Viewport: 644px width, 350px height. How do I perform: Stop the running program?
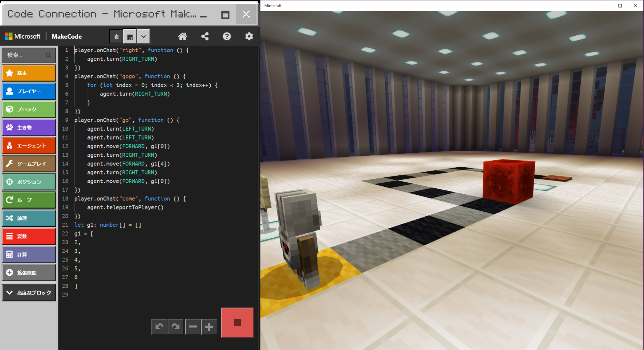tap(237, 322)
